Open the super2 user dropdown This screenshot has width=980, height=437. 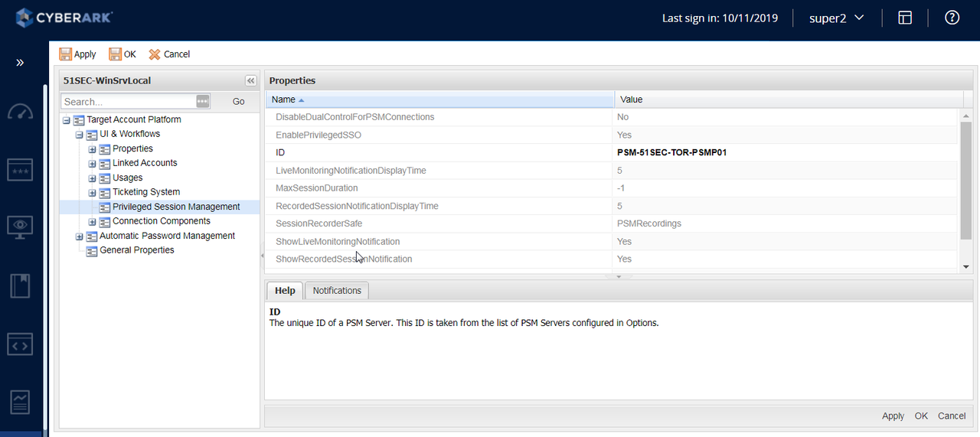[x=837, y=18]
